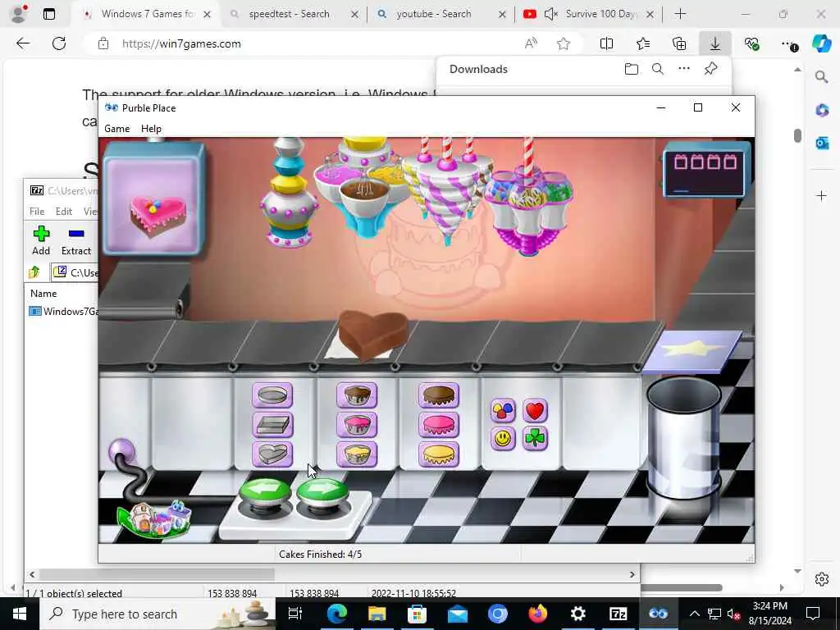Open Edge sidebar search icon
This screenshot has width=840, height=630.
(x=822, y=76)
